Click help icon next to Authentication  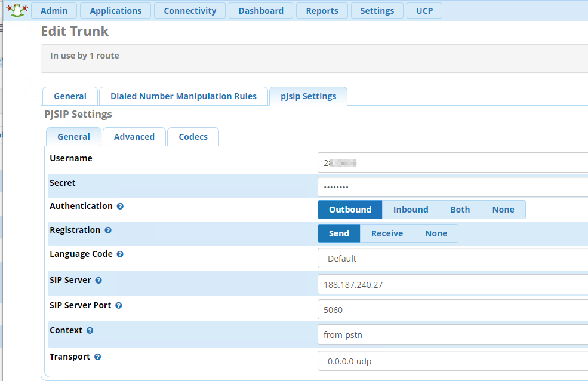(120, 207)
